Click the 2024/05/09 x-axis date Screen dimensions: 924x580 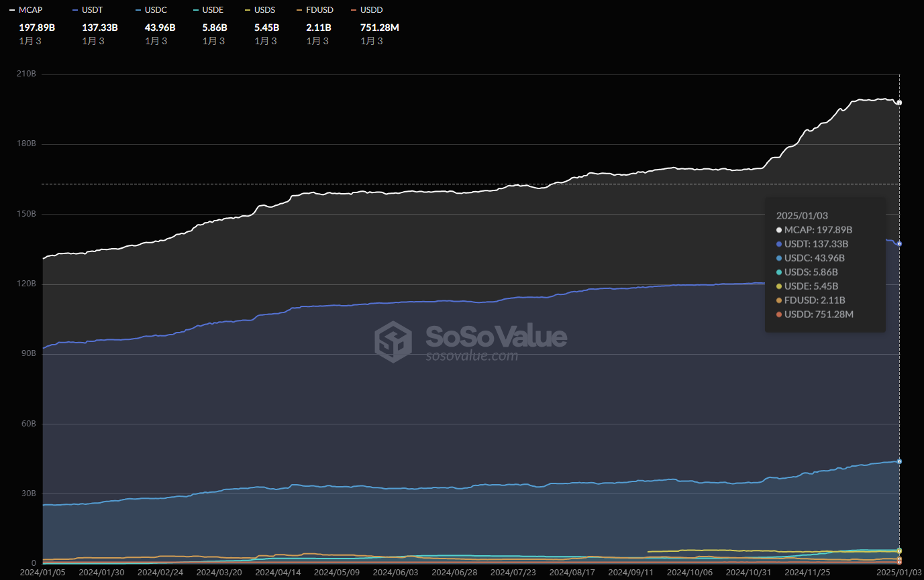click(338, 573)
